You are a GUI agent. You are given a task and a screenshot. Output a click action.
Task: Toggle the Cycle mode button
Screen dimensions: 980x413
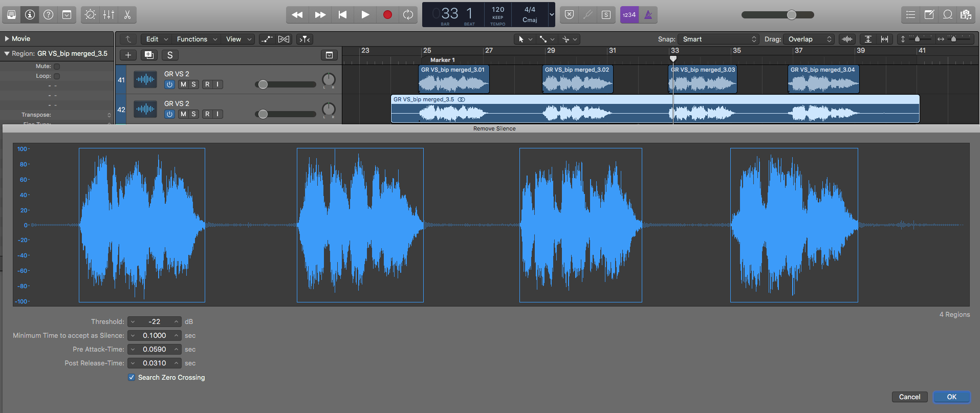point(408,15)
